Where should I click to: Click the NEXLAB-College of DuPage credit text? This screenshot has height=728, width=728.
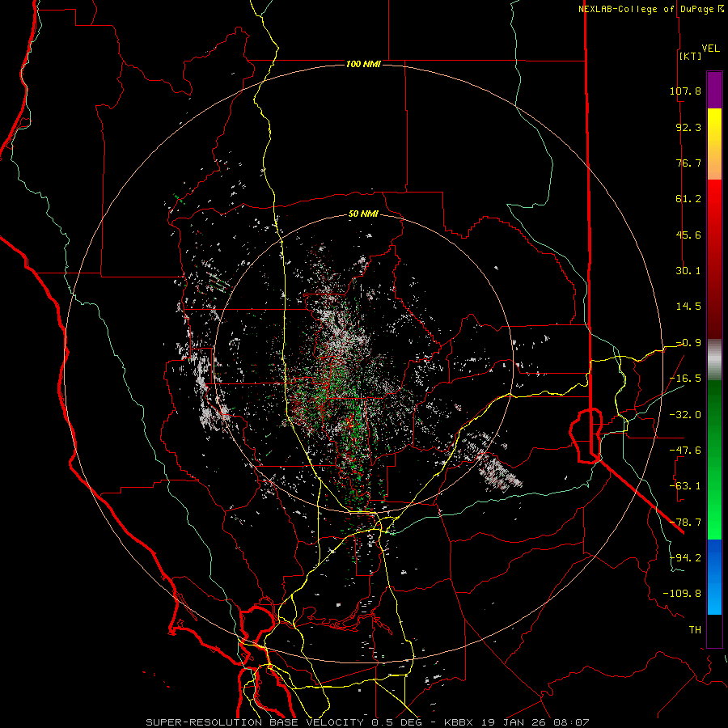coord(645,9)
